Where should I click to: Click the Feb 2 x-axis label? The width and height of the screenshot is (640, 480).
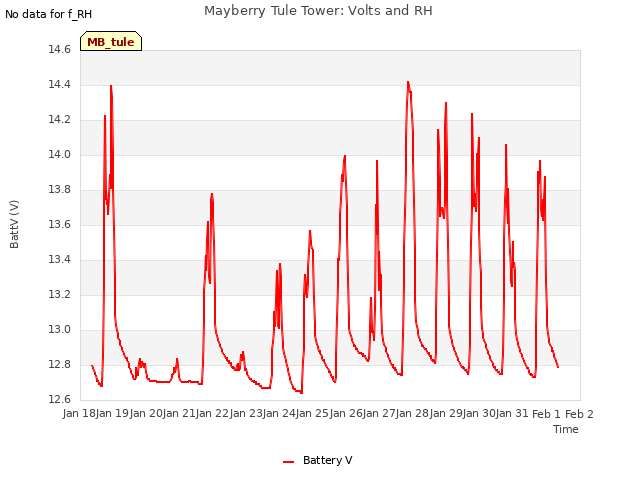[x=580, y=414]
